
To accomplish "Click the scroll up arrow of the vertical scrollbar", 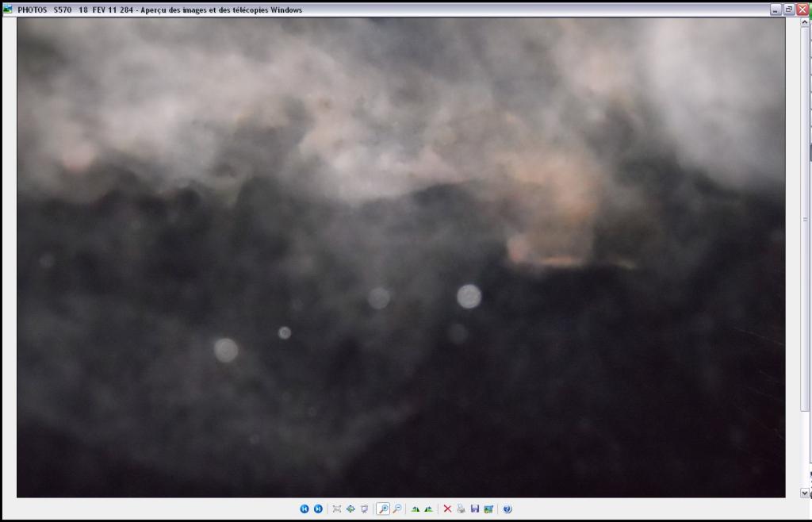I will coord(806,22).
